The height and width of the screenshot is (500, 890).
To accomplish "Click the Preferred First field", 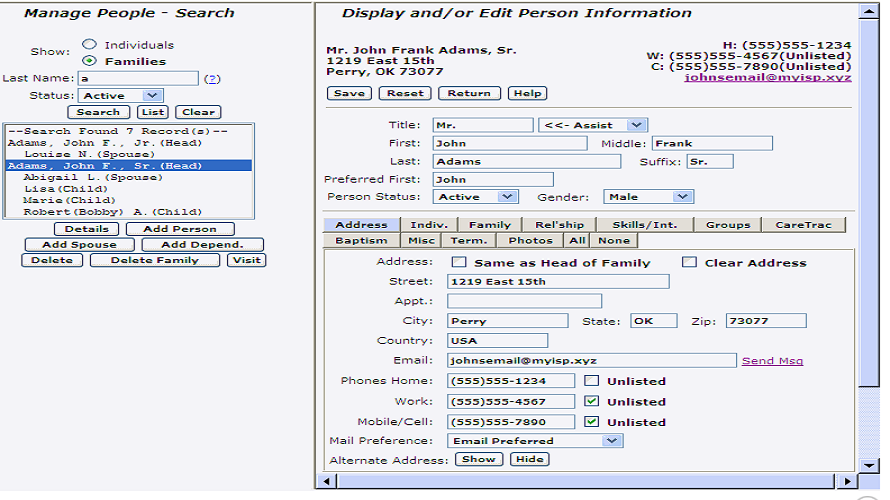I will [493, 179].
